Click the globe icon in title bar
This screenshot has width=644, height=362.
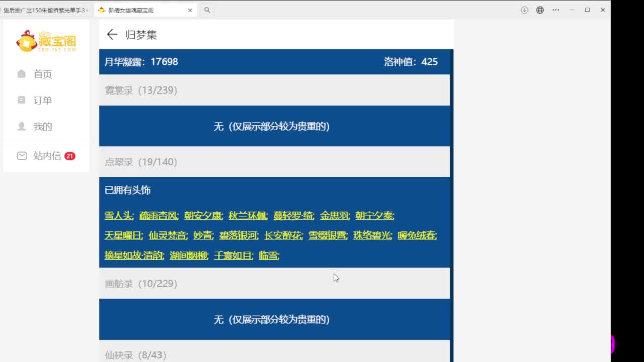pos(540,10)
